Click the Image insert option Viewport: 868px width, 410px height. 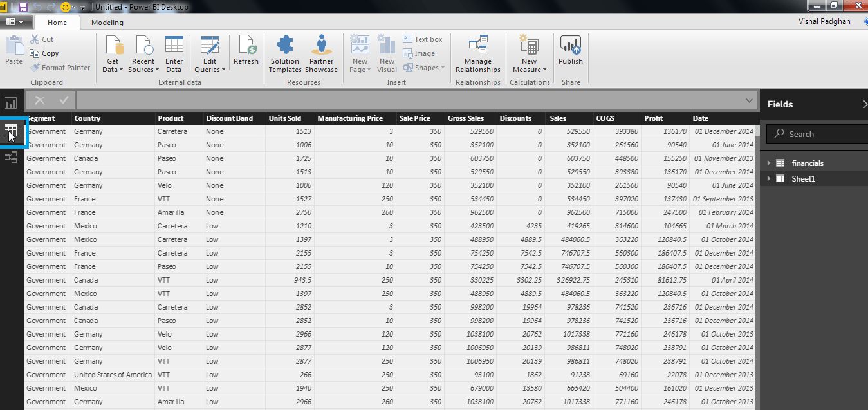[419, 53]
